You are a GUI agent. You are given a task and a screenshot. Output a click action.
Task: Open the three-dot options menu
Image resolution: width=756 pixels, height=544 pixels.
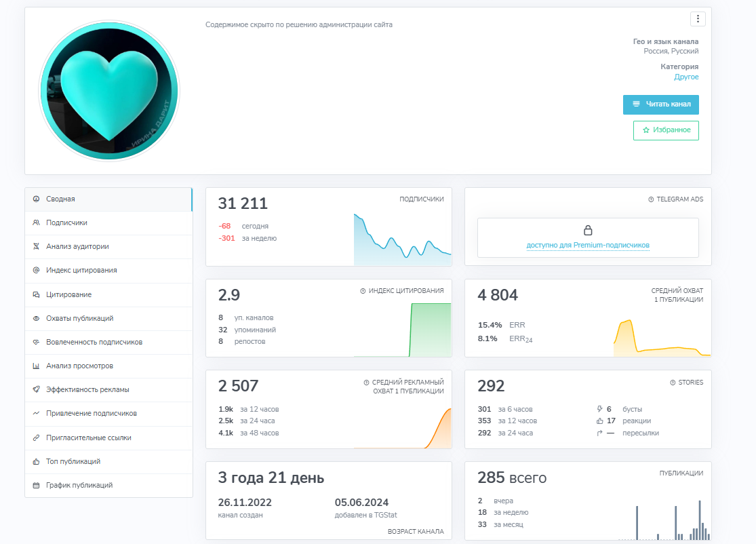698,19
